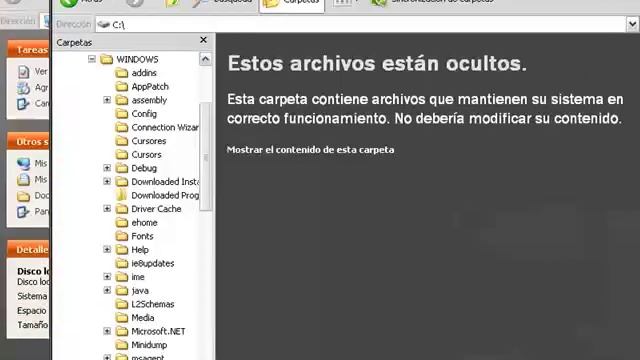Click the Minidump folder icon
This screenshot has height=360, width=640.
(122, 345)
